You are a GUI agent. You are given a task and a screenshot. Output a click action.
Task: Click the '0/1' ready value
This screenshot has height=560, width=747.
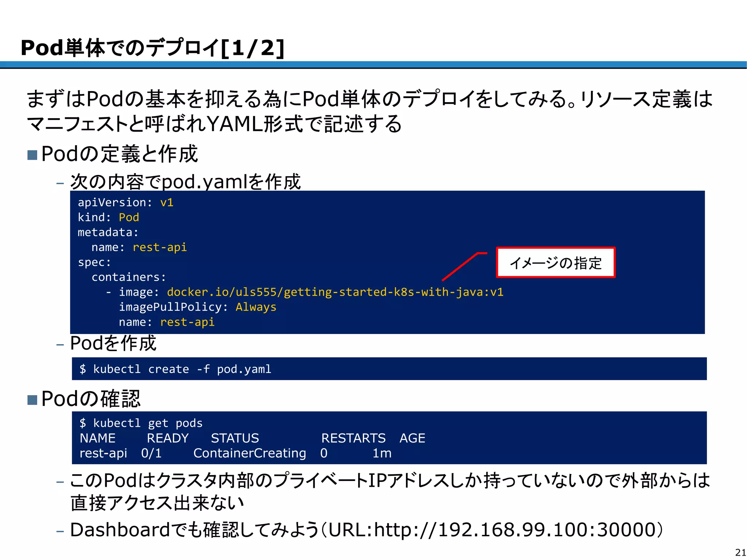(151, 453)
